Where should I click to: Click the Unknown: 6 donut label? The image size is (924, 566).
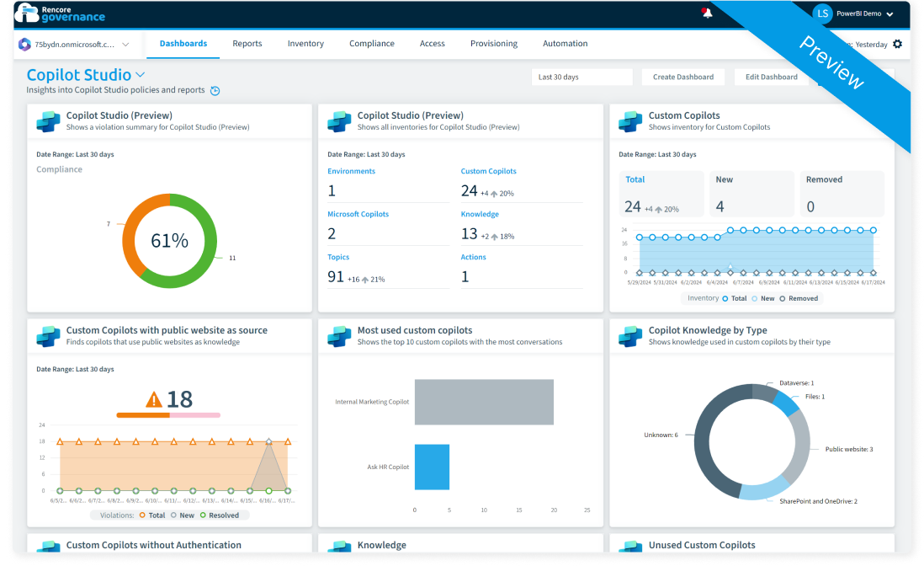(661, 435)
